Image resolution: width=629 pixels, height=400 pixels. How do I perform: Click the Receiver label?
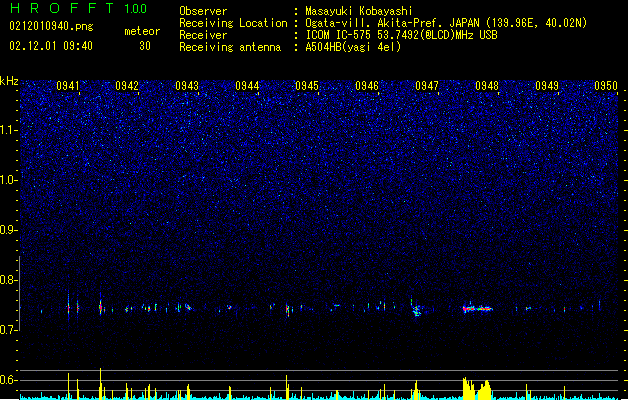[x=203, y=35]
